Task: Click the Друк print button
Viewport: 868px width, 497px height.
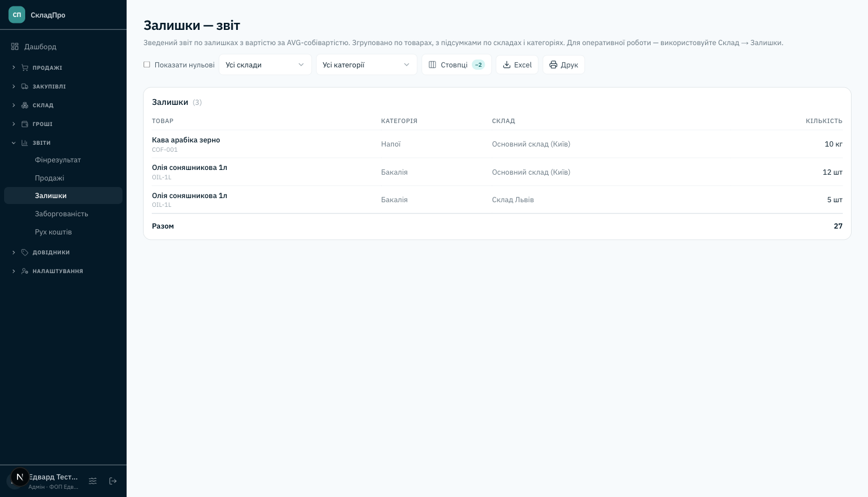Action: (x=564, y=64)
